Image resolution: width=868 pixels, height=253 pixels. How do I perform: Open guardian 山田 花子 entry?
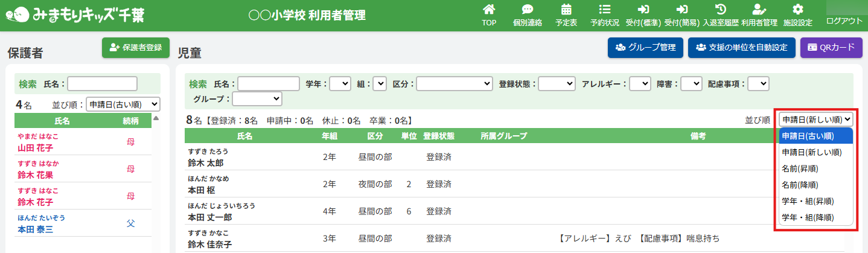click(35, 148)
